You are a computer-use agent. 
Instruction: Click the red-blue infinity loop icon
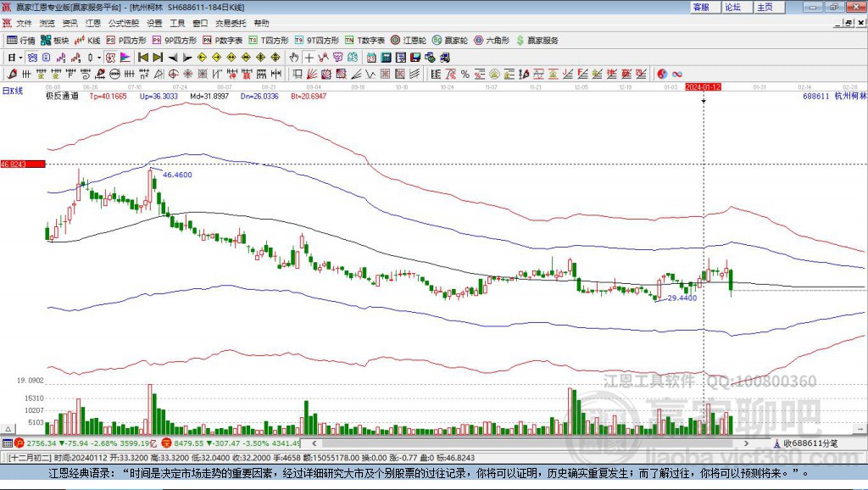click(x=677, y=74)
